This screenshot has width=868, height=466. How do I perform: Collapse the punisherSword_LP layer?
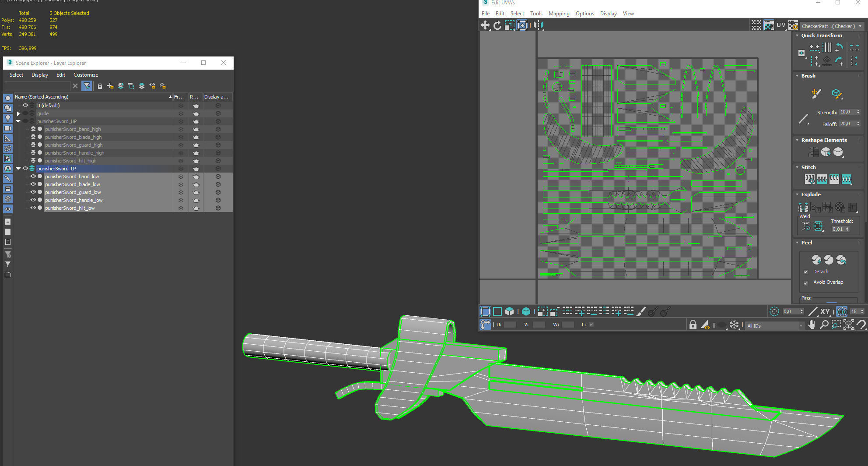[18, 169]
